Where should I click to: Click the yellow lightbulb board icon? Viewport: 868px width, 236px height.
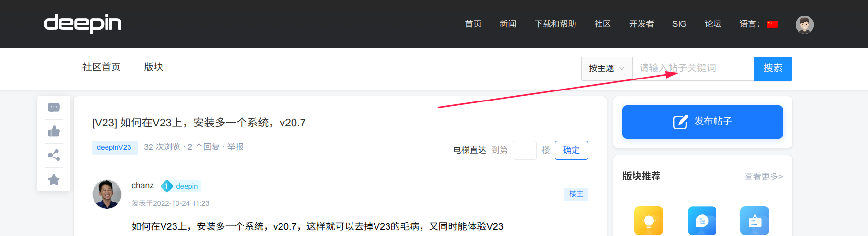point(648,221)
